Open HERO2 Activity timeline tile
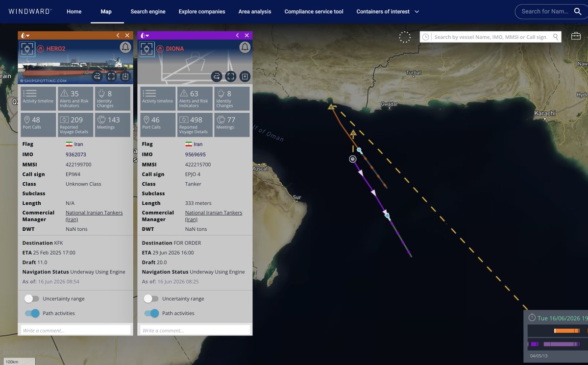This screenshot has height=365, width=588. click(x=38, y=98)
